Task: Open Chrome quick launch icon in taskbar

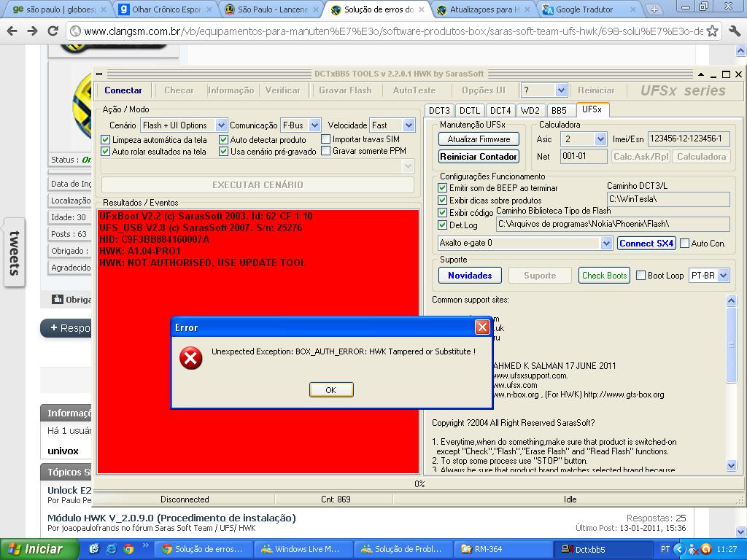Action: [128, 549]
